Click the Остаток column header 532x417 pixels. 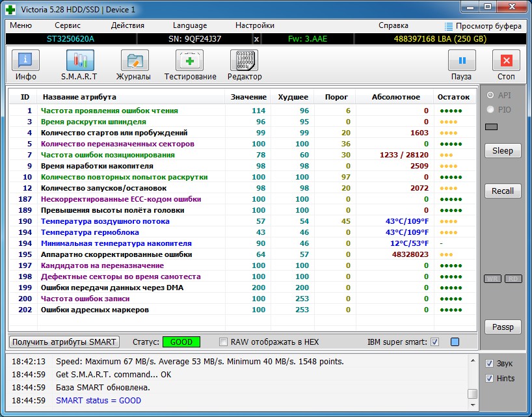coord(453,97)
